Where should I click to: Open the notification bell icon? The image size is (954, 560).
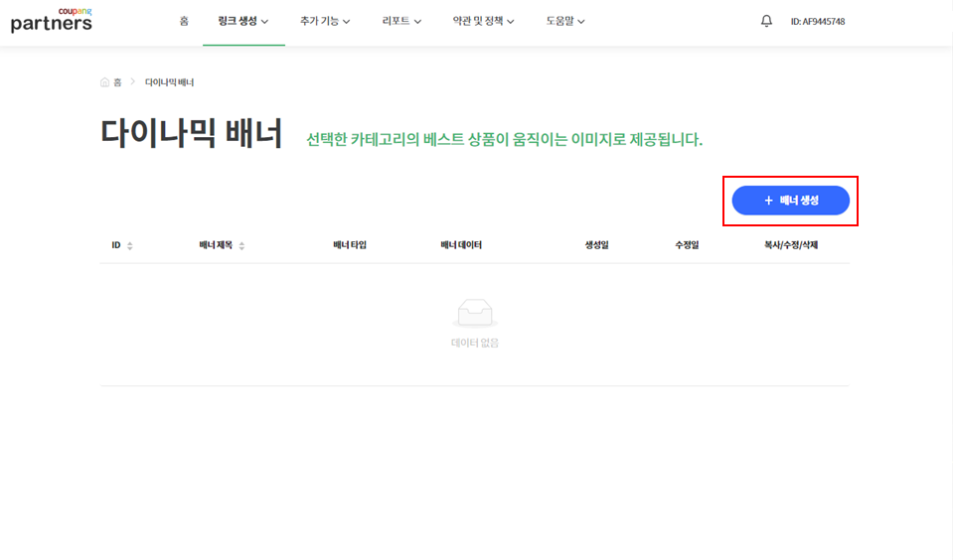(x=766, y=21)
